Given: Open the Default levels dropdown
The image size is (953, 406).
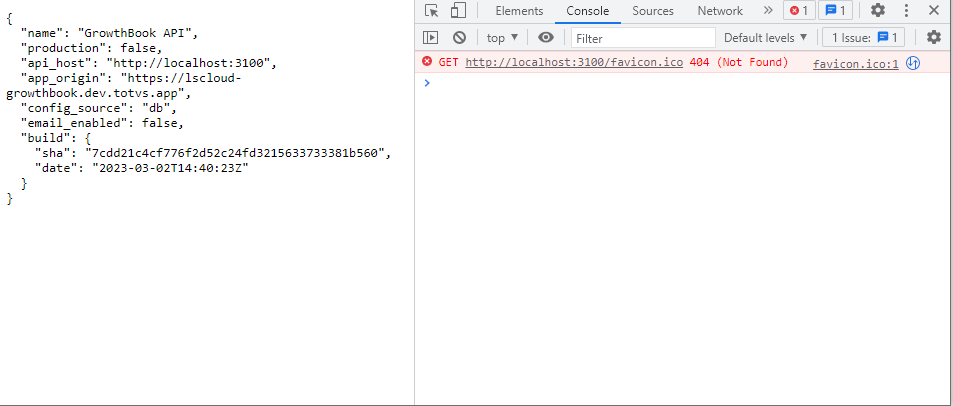Looking at the screenshot, I should [766, 38].
